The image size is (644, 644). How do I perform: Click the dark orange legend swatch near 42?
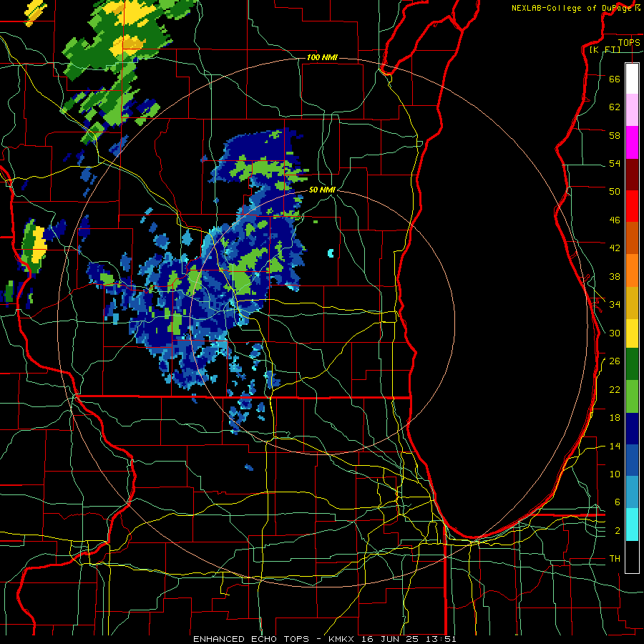[632, 238]
